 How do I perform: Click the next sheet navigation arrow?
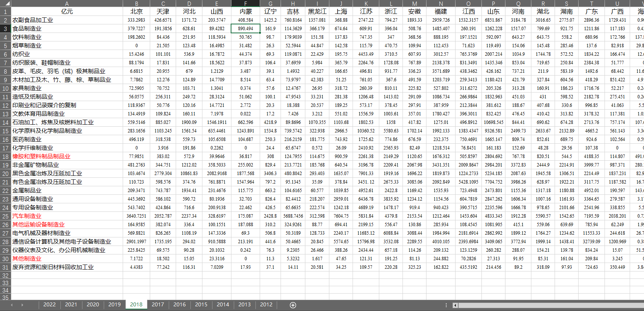pyautogui.click(x=22, y=305)
